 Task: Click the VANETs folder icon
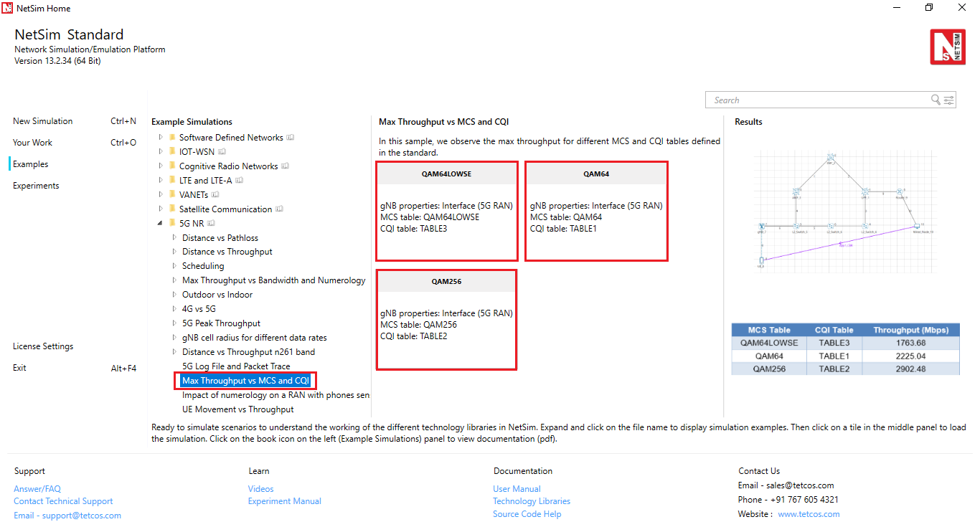point(171,195)
